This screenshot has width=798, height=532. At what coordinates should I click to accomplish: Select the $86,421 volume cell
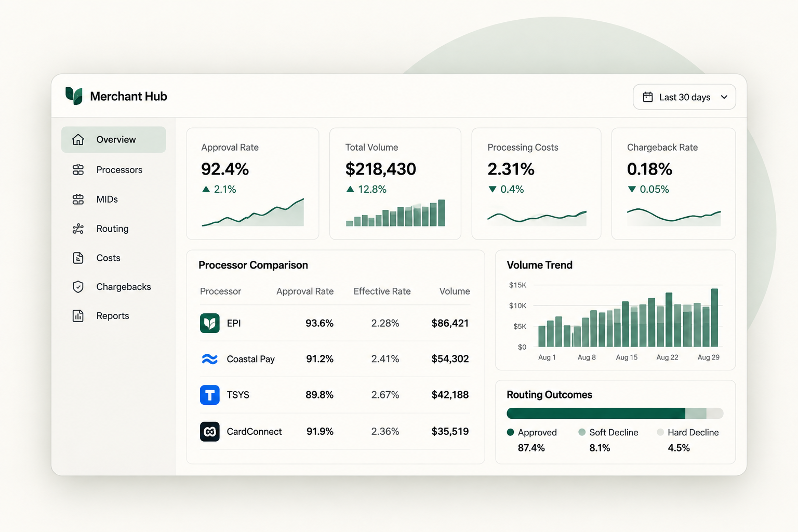click(450, 323)
